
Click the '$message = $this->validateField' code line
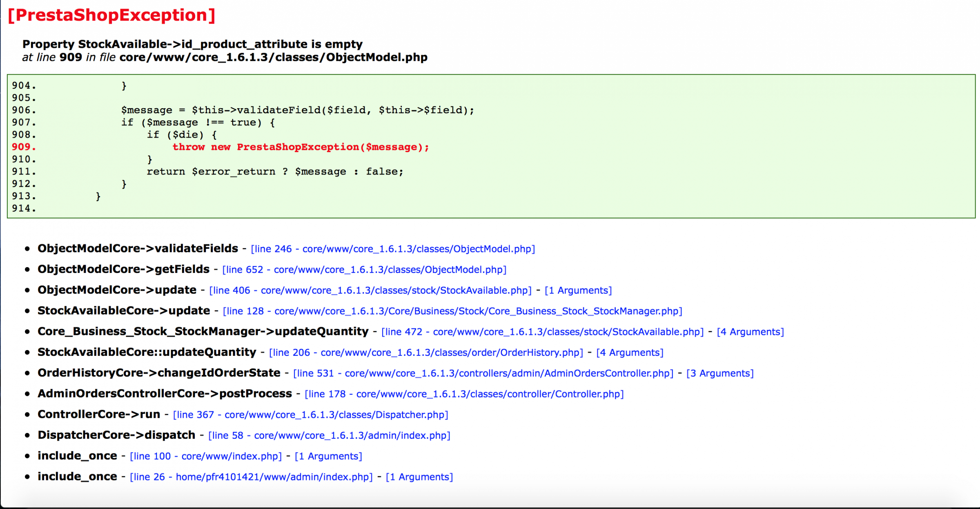point(298,110)
